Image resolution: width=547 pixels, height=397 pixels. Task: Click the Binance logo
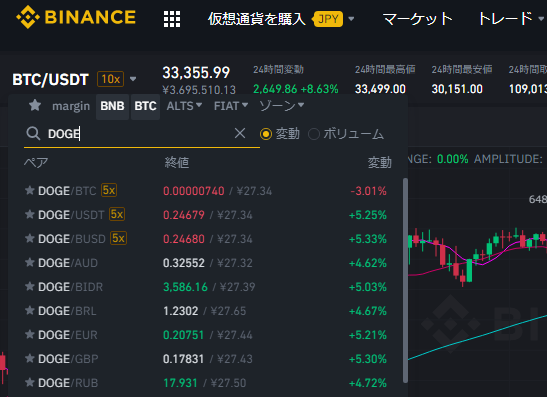(x=76, y=17)
